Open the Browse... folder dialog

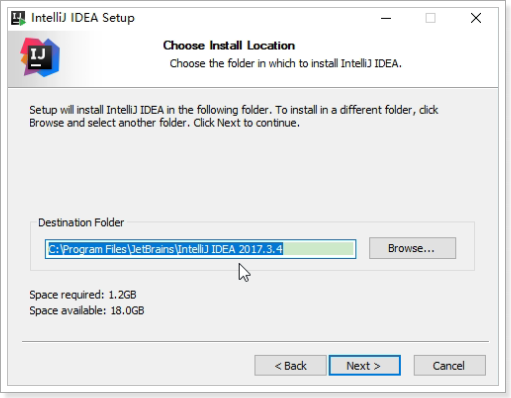[x=412, y=248]
